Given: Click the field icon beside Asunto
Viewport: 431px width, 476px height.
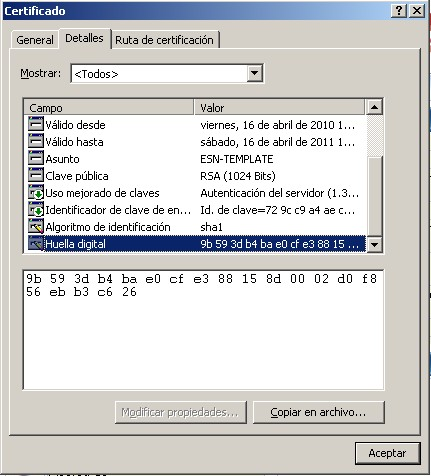Looking at the screenshot, I should 36,158.
